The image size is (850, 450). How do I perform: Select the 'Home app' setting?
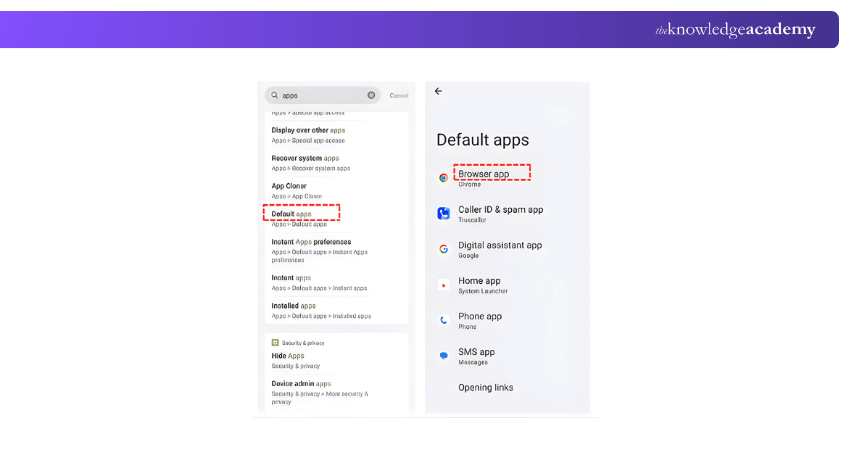click(x=507, y=285)
